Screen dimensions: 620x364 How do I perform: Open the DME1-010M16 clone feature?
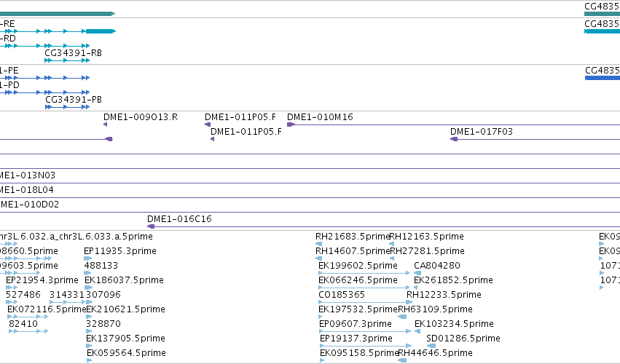453,124
